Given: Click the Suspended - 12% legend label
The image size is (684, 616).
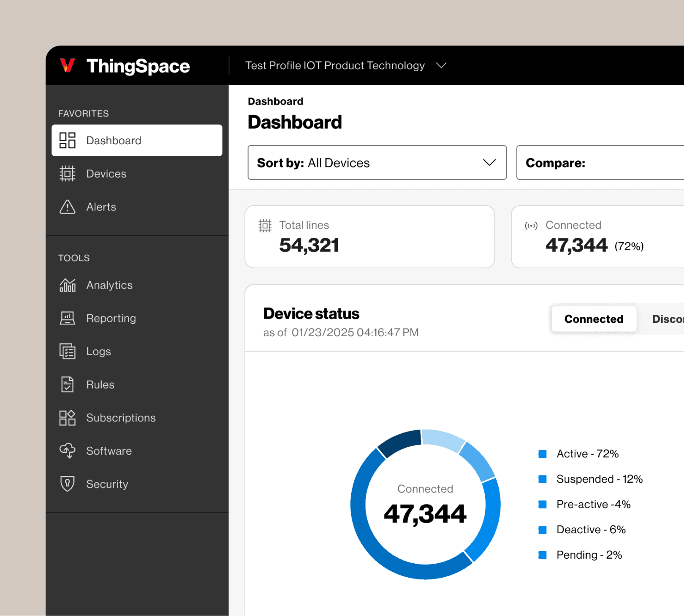Looking at the screenshot, I should coord(600,479).
